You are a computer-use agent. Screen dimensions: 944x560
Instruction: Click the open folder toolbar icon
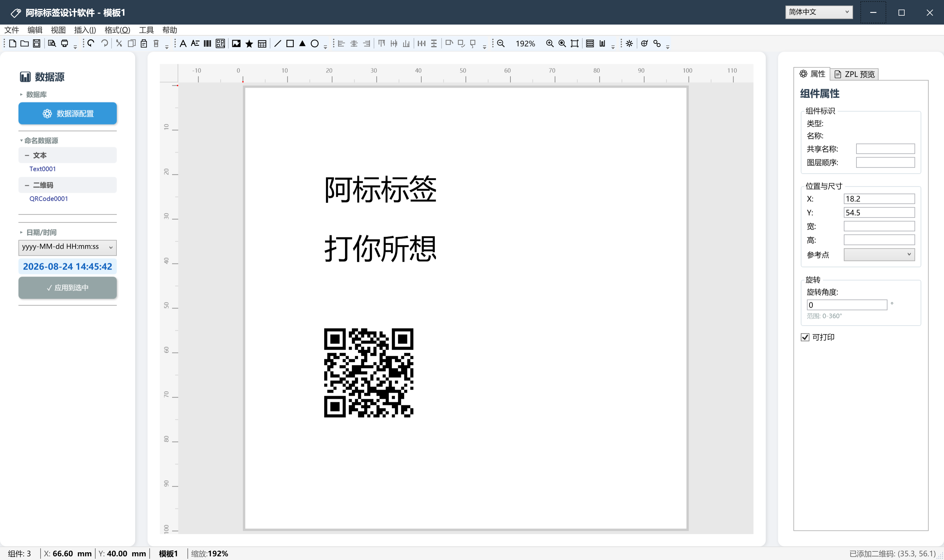pyautogui.click(x=25, y=43)
